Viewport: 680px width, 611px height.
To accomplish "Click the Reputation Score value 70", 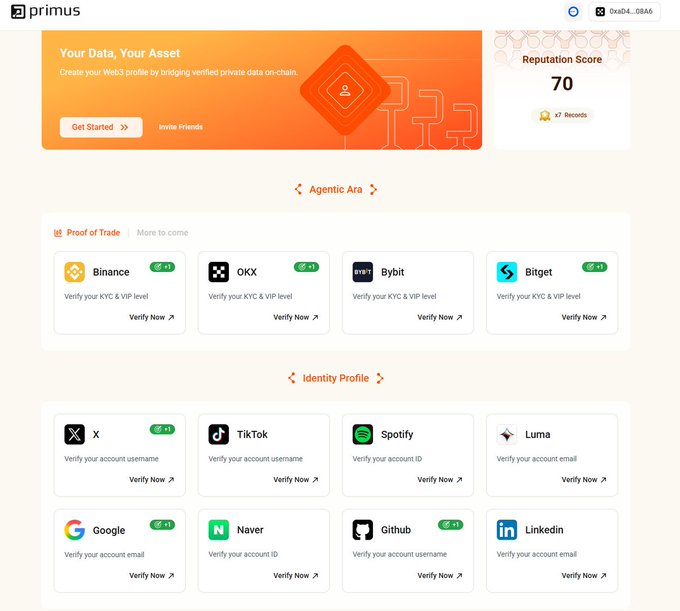I will (562, 84).
